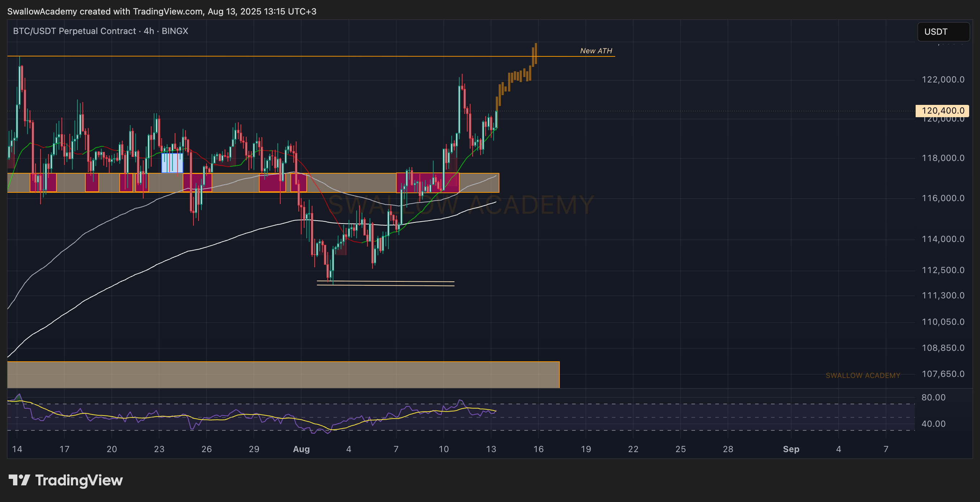
Task: Click the RSI 80.00 scale label
Action: click(x=933, y=397)
